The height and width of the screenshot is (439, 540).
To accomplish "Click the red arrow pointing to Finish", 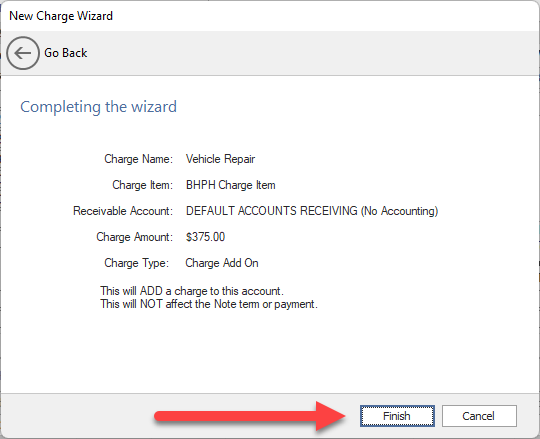I will click(250, 416).
